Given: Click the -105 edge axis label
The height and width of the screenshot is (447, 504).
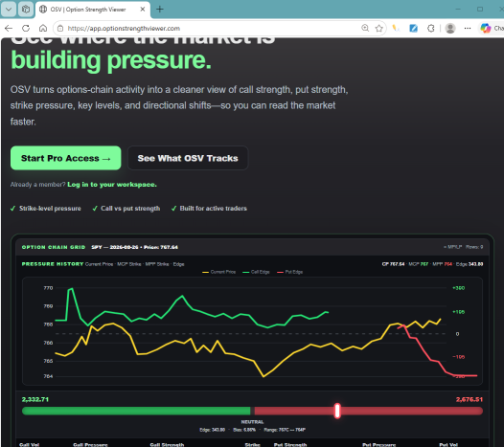Looking at the screenshot, I should pos(458,357).
